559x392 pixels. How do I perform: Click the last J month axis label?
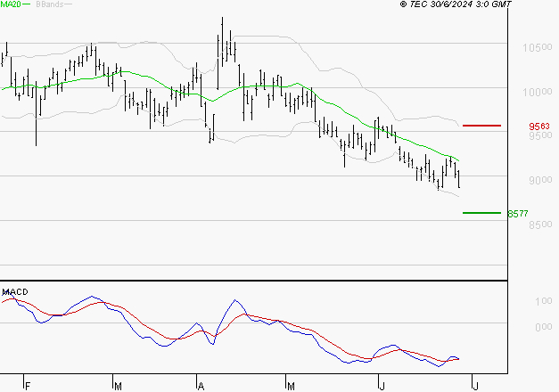[x=475, y=387]
